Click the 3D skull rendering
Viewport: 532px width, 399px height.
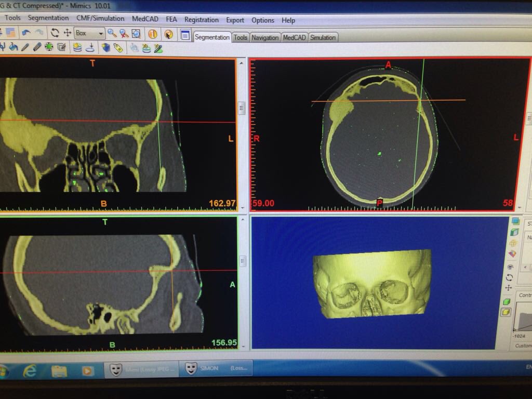[372, 283]
